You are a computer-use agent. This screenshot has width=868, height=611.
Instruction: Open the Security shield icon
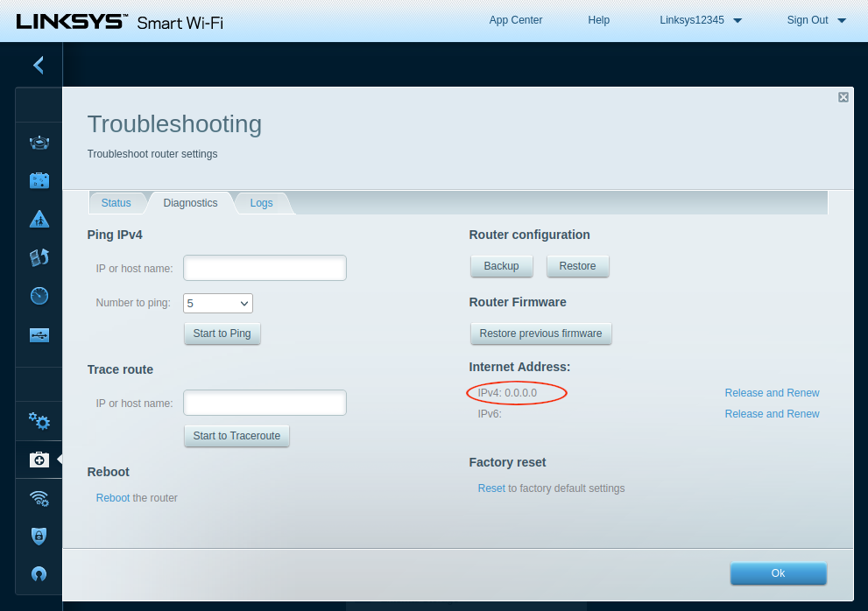(x=39, y=536)
